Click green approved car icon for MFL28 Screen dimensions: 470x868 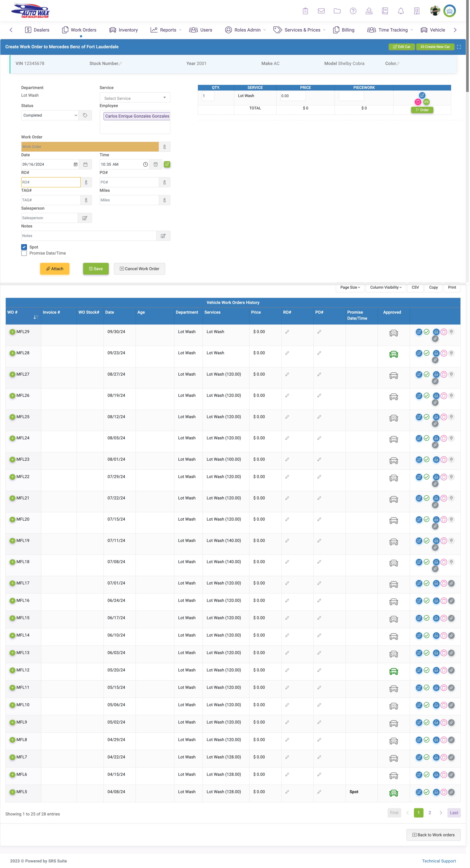pyautogui.click(x=393, y=354)
